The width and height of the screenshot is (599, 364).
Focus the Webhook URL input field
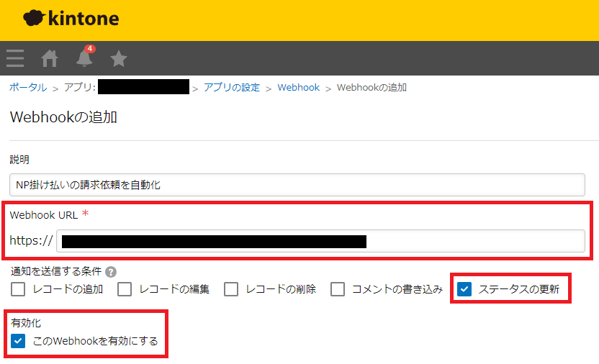point(320,241)
